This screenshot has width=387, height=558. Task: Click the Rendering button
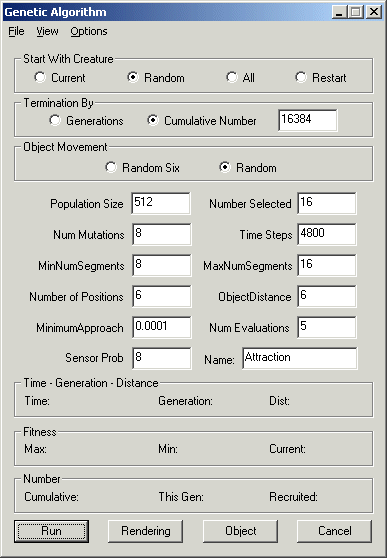(x=146, y=531)
